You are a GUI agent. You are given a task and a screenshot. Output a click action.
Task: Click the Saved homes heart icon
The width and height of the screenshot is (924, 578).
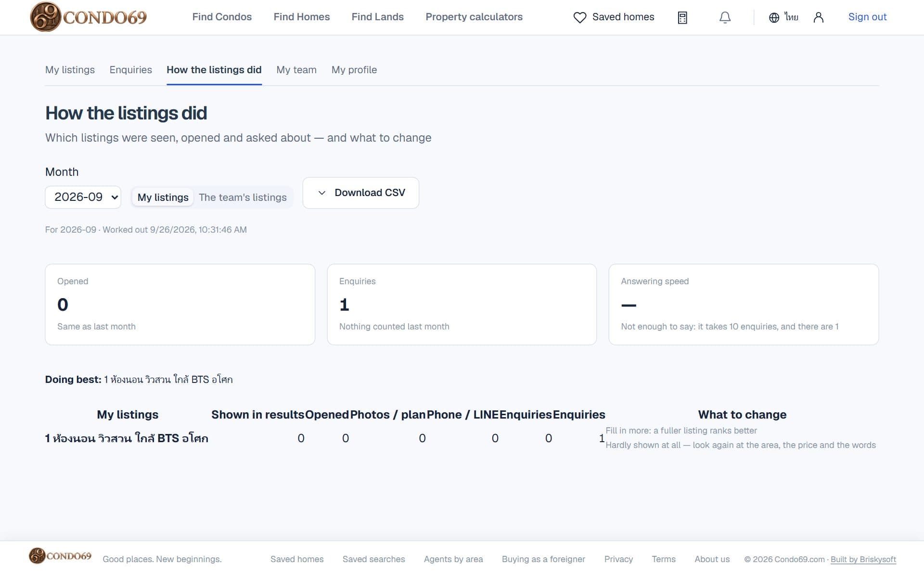[580, 17]
